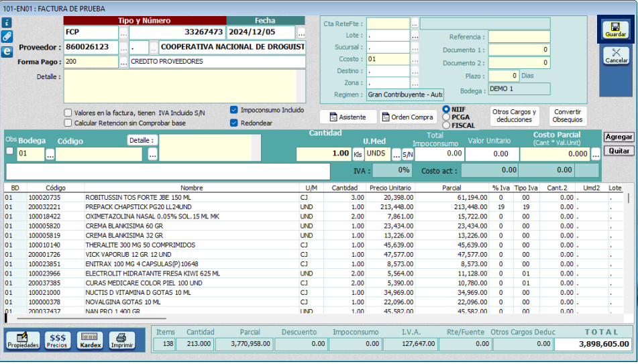Select the NIIF radio option
This screenshot has height=364, width=638.
pyautogui.click(x=446, y=109)
